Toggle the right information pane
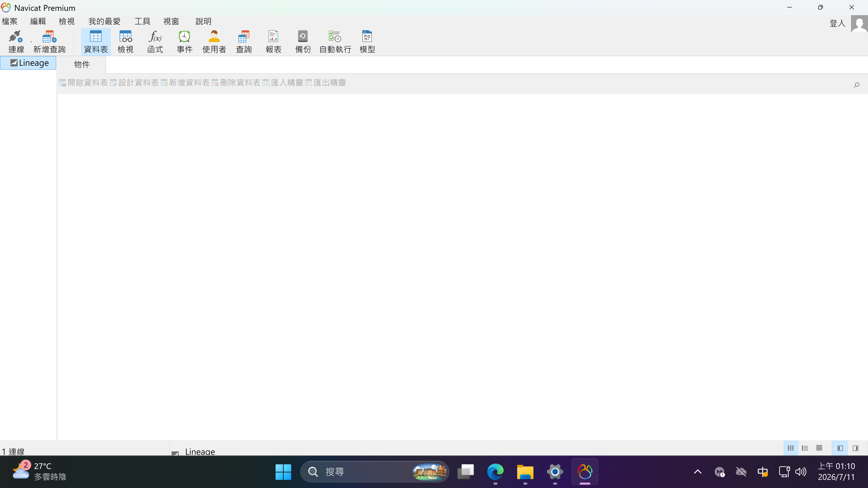The height and width of the screenshot is (488, 868). [855, 448]
